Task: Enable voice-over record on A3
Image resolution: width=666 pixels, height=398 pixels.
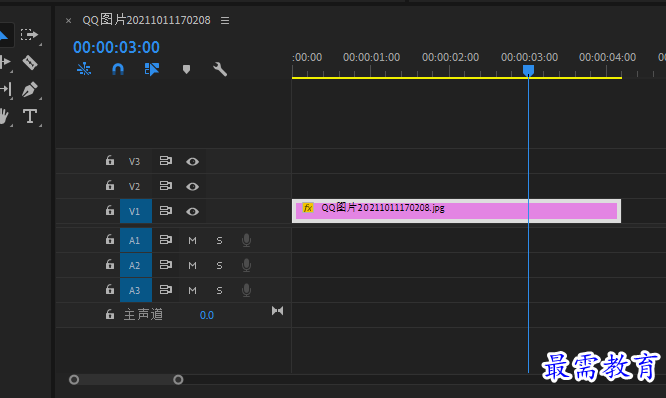Action: point(246,291)
